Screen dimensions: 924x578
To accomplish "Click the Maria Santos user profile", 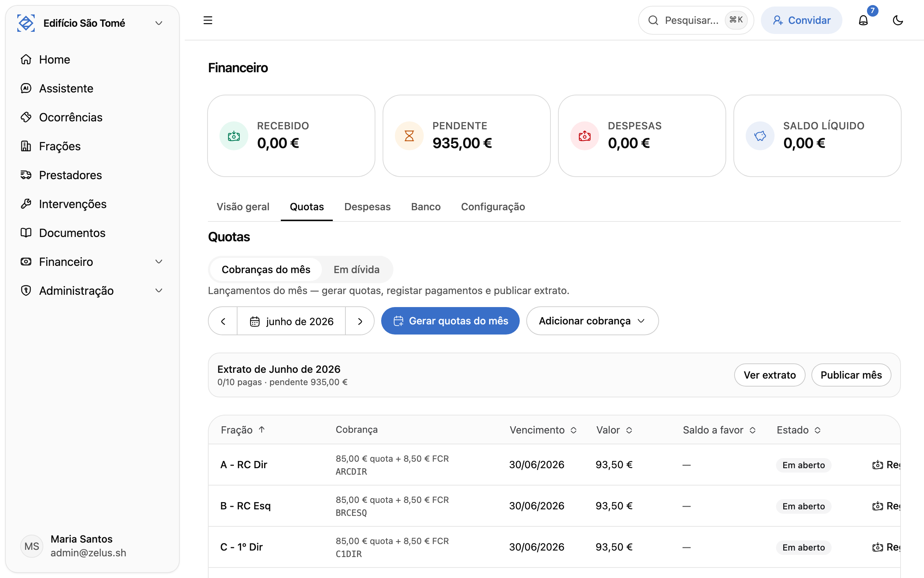I will pyautogui.click(x=92, y=546).
